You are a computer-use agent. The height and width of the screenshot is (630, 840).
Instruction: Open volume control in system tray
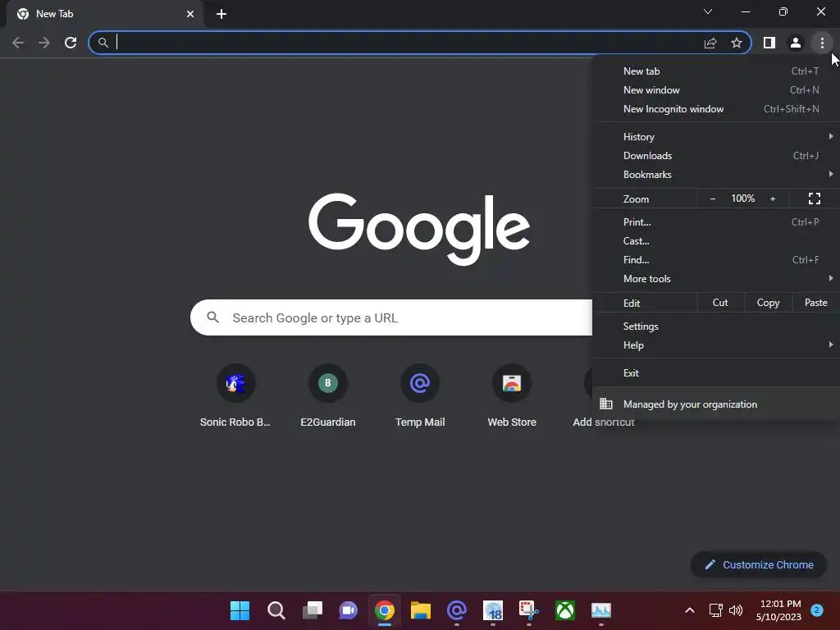click(736, 610)
